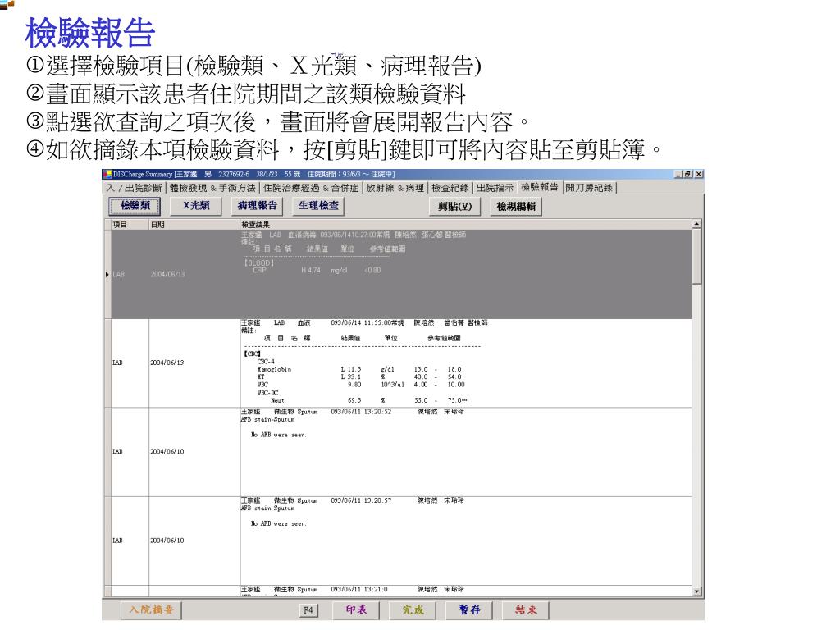840x630 pixels.
Task: Show 生理檢查 results
Action: pos(319,206)
